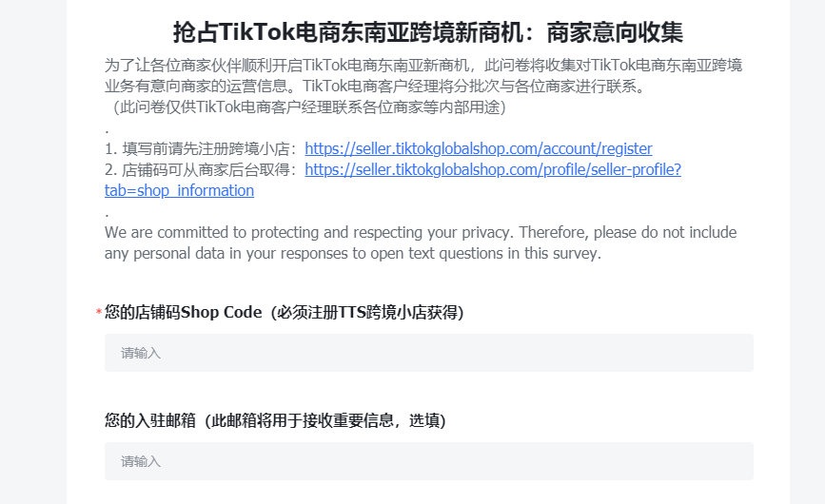Click the gray margin left of form
This screenshot has width=825, height=504.
pos(33,252)
